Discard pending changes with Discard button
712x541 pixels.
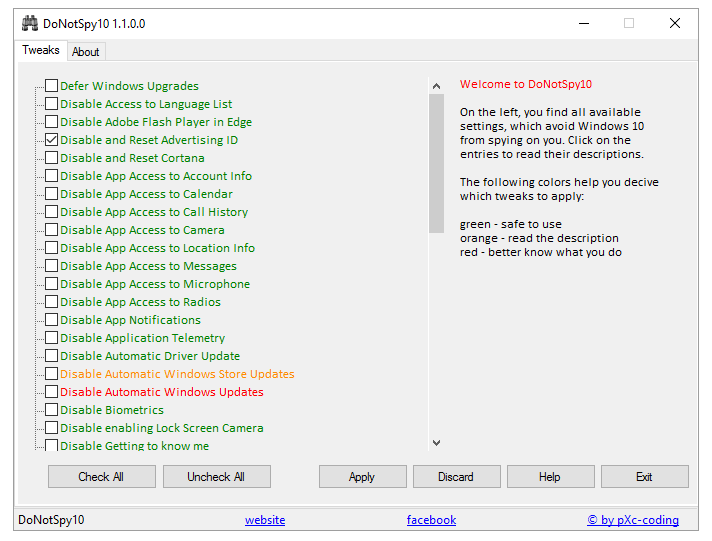pos(456,476)
